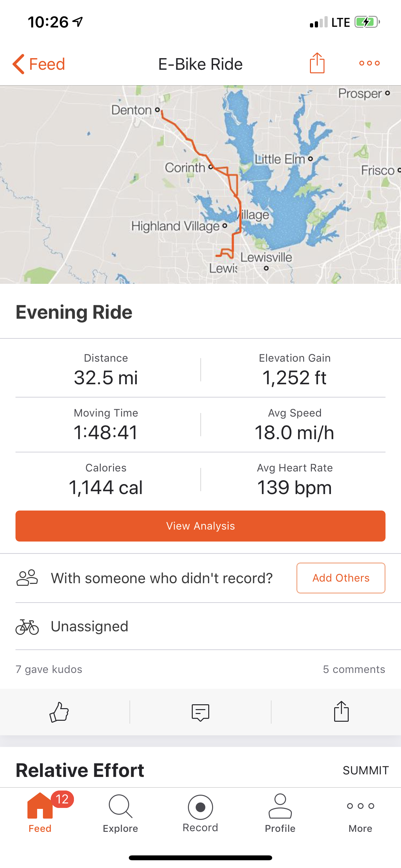
Task: Switch to the Profile tab
Action: (x=280, y=813)
